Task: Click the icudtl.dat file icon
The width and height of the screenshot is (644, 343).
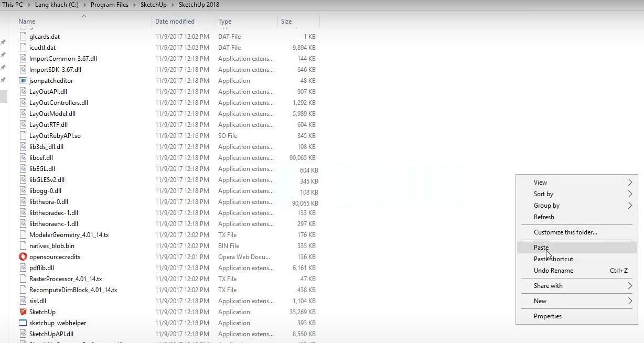Action: coord(23,48)
